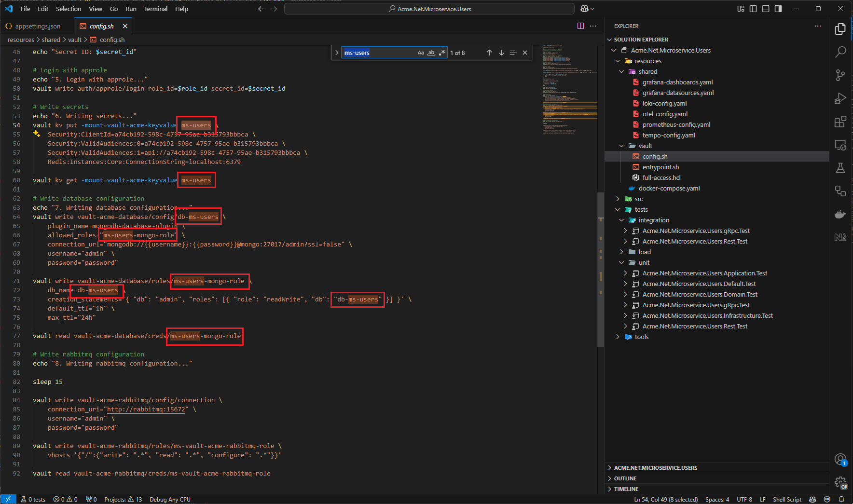Viewport: 853px width, 504px height.
Task: Open the Run and Debug view icon
Action: 840,98
